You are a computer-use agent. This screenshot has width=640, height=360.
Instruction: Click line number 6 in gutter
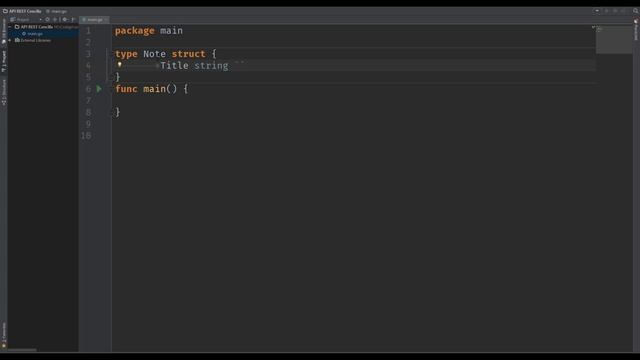88,89
